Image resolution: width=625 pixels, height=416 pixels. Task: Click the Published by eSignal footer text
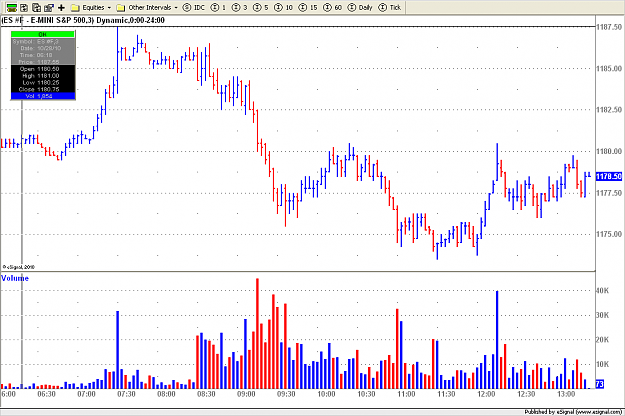coord(573,412)
